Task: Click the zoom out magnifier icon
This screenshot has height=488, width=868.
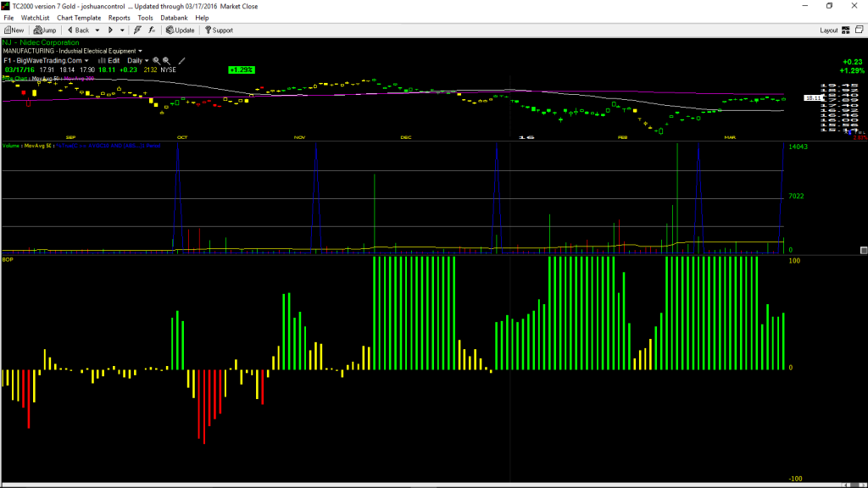Action: tap(166, 61)
